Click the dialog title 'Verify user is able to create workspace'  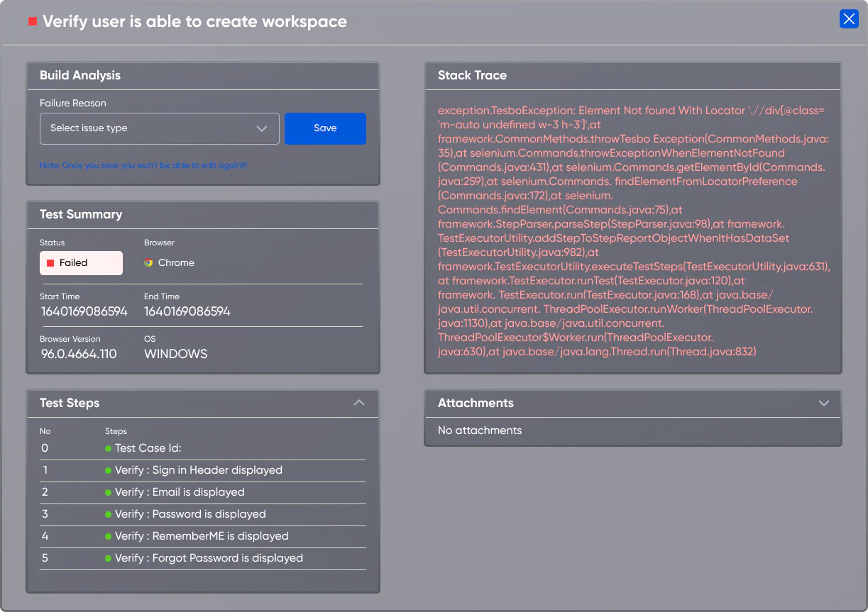[194, 21]
